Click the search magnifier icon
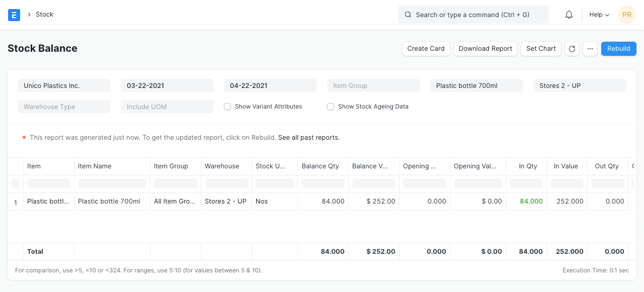 tap(408, 15)
